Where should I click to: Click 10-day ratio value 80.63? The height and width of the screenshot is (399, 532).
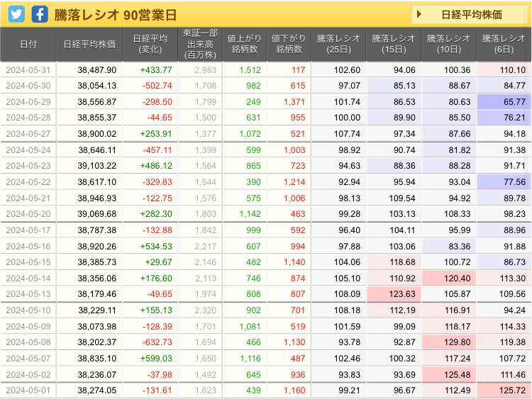coord(460,102)
